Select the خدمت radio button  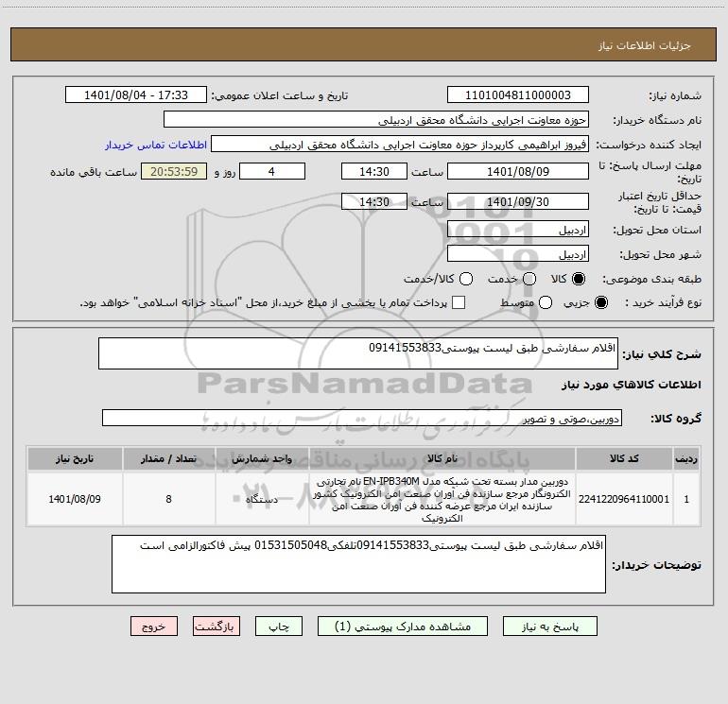pyautogui.click(x=529, y=279)
